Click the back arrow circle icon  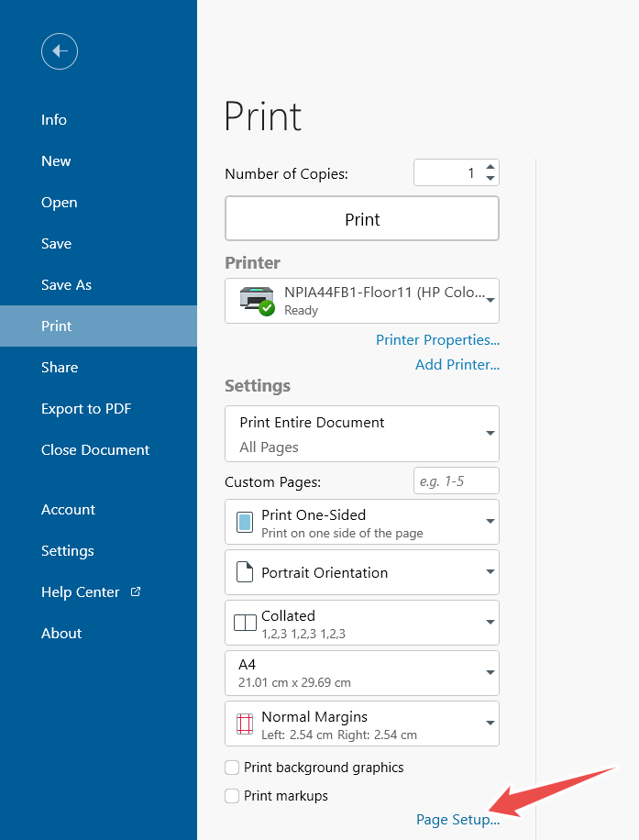[60, 51]
